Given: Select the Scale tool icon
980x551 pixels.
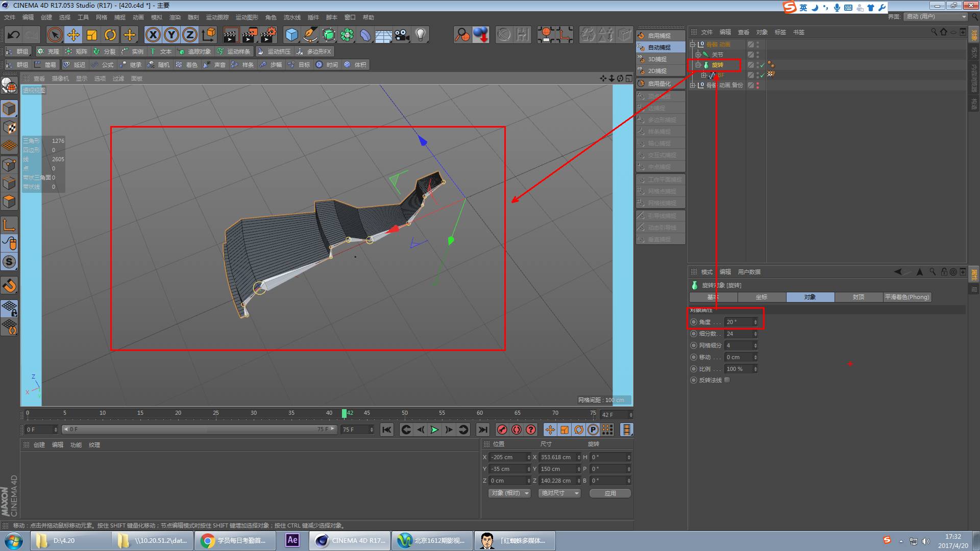Looking at the screenshot, I should coord(92,35).
